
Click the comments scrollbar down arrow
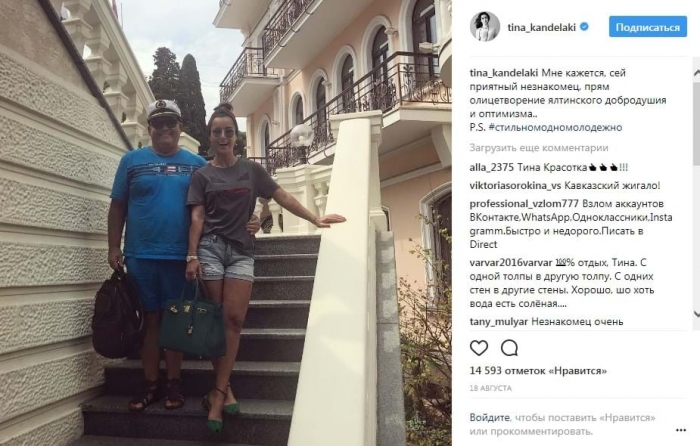[696, 314]
